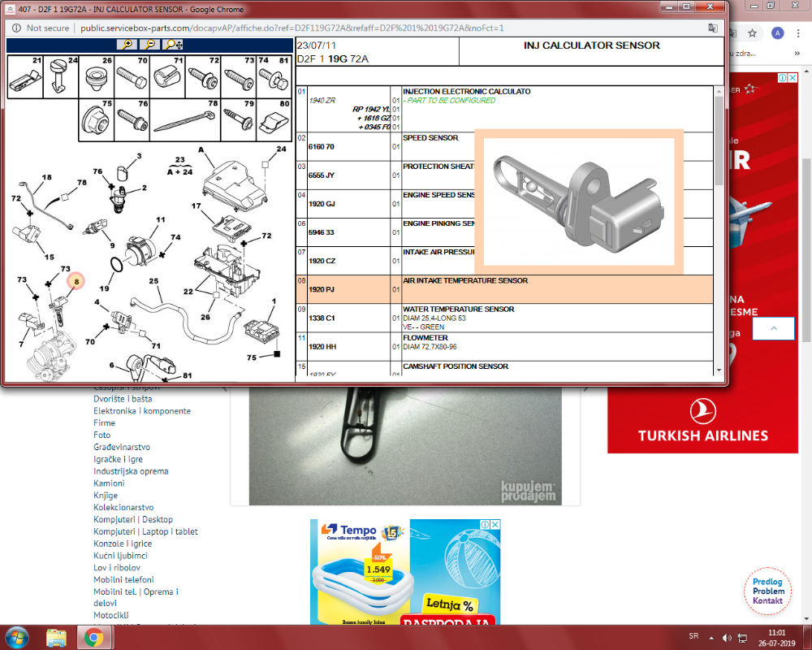The width and height of the screenshot is (812, 650).
Task: Click the zoom and pan magnifier icon
Action: 173,45
